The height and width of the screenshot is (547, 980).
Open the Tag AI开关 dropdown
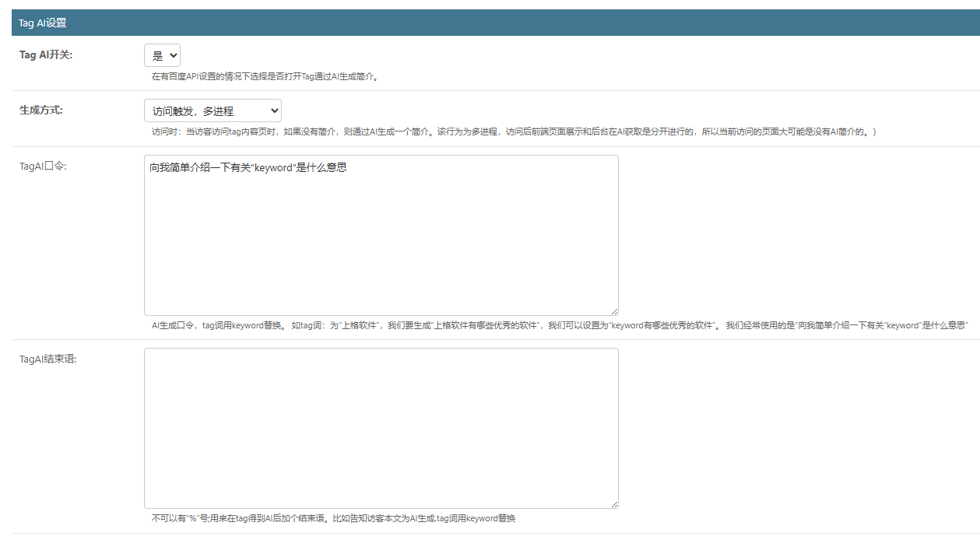click(x=162, y=55)
